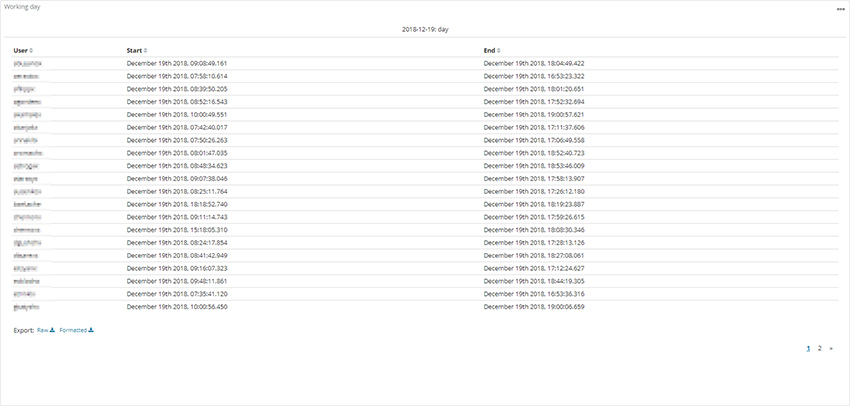Viewport: 850px width, 406px height.
Task: Click the sort icon beside User
Action: point(31,50)
